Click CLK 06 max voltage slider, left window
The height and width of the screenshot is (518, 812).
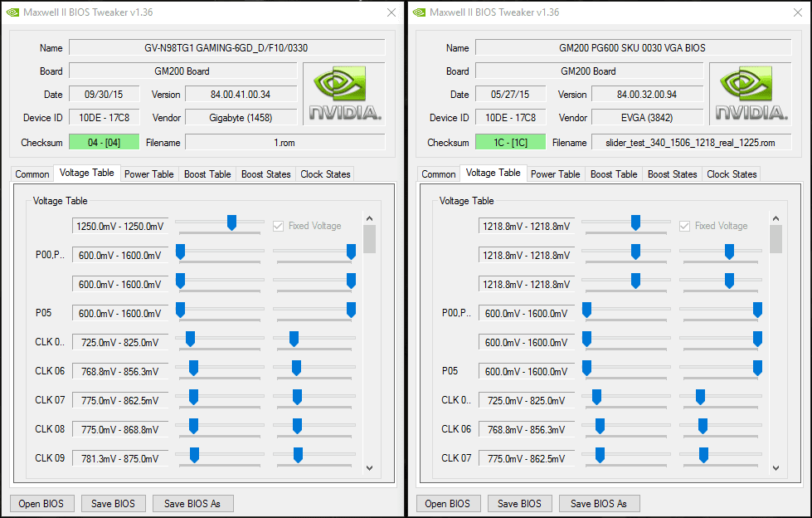point(297,368)
